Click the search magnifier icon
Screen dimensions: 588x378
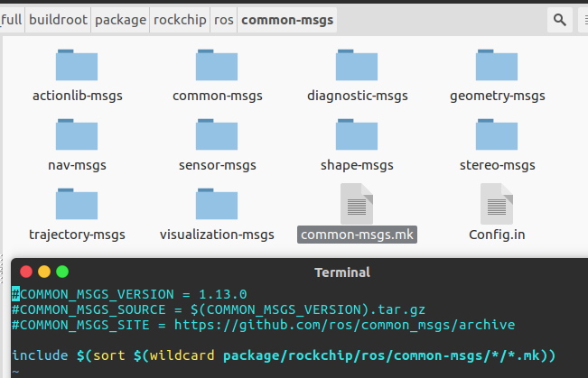[x=560, y=20]
